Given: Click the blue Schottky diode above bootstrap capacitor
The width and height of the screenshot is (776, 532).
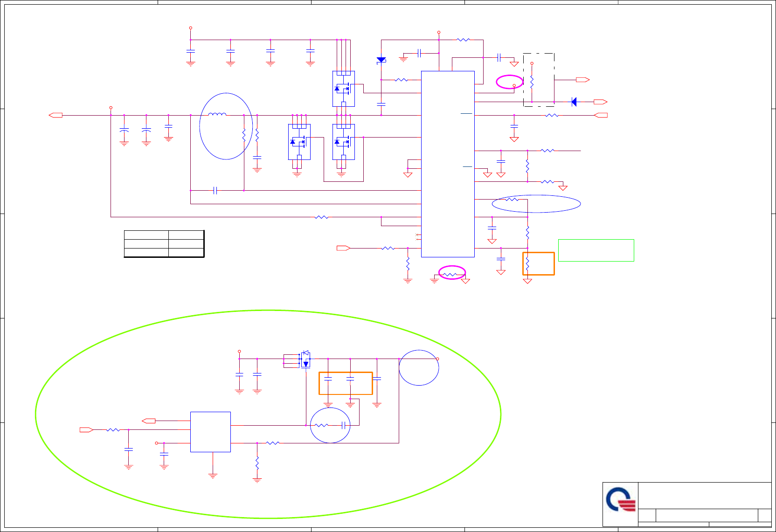Looking at the screenshot, I should coord(381,60).
